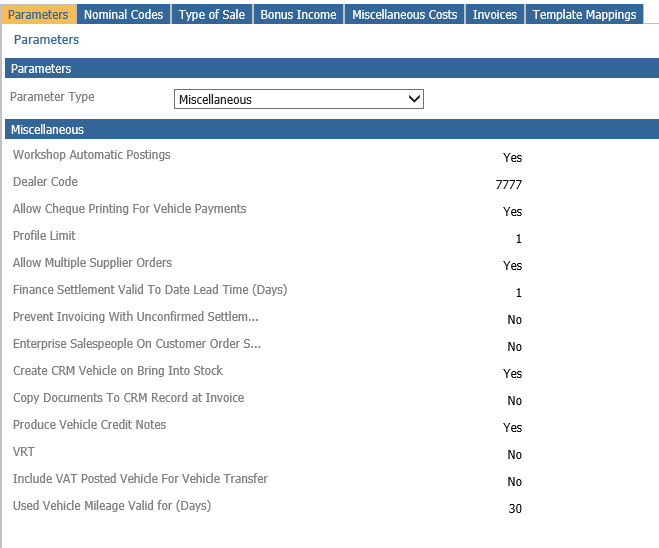This screenshot has height=548, width=659.
Task: Click Used Vehicle Mileage value 30
Action: coord(515,508)
